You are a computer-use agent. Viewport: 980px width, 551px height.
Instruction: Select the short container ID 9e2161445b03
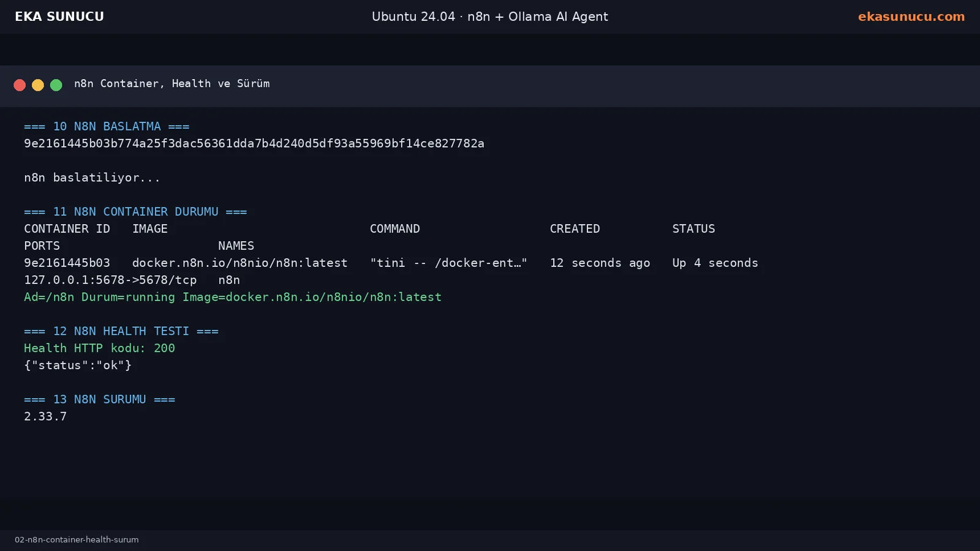pos(67,263)
